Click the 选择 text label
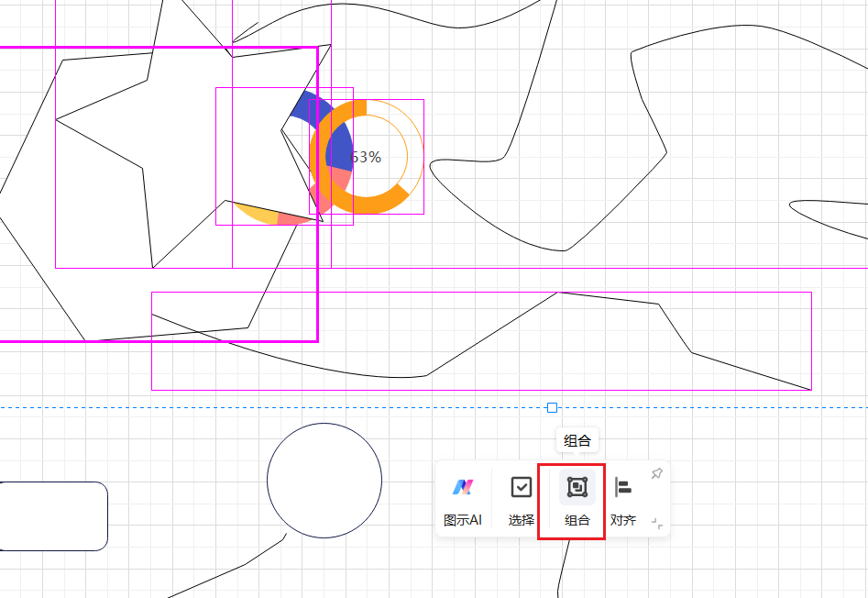 tap(522, 520)
